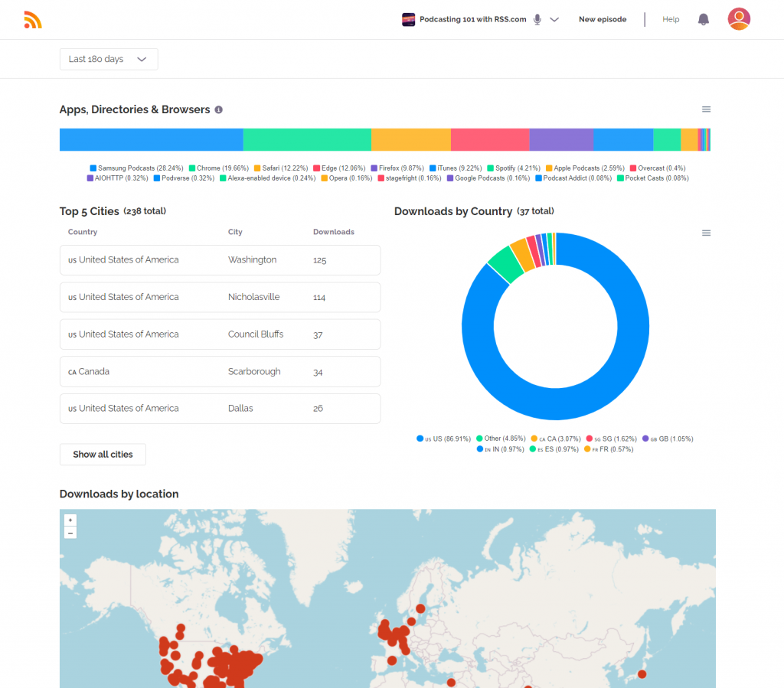Open the Last 180 days date range dropdown

tap(109, 59)
